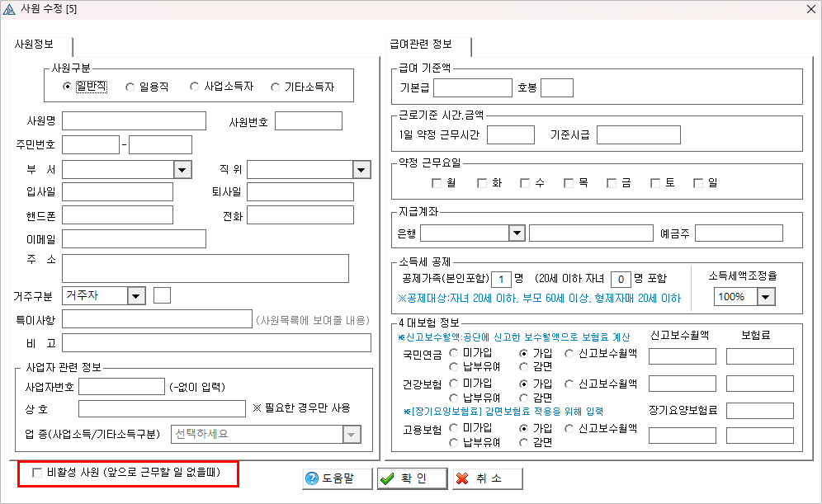Image resolution: width=822 pixels, height=504 pixels.
Task: Select the 일용직 employee type
Action: (130, 87)
